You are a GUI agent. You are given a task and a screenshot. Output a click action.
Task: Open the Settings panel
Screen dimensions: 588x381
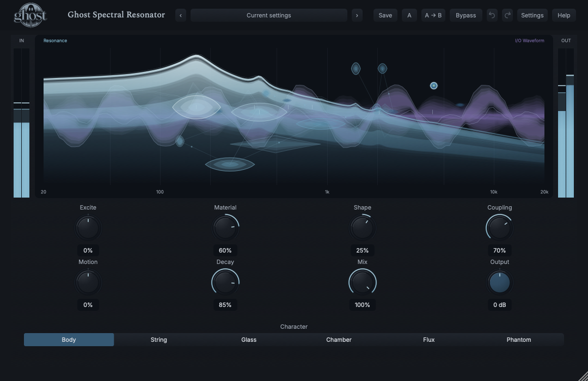(x=532, y=15)
